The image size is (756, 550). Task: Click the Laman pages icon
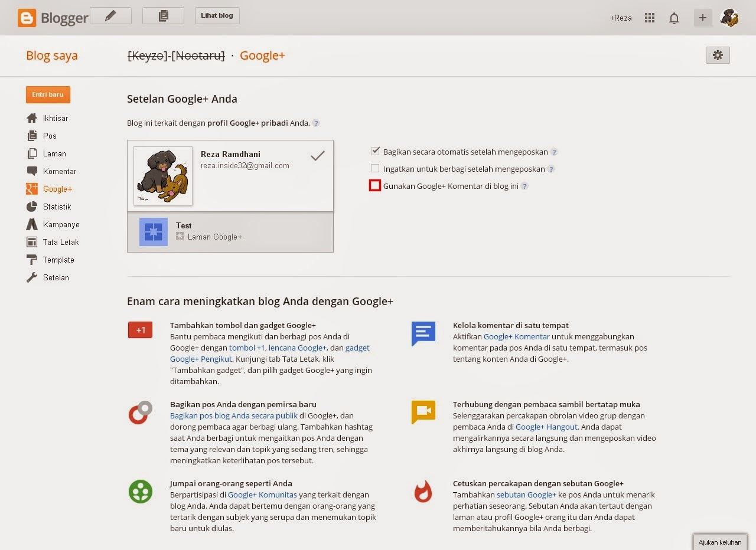pyautogui.click(x=32, y=153)
